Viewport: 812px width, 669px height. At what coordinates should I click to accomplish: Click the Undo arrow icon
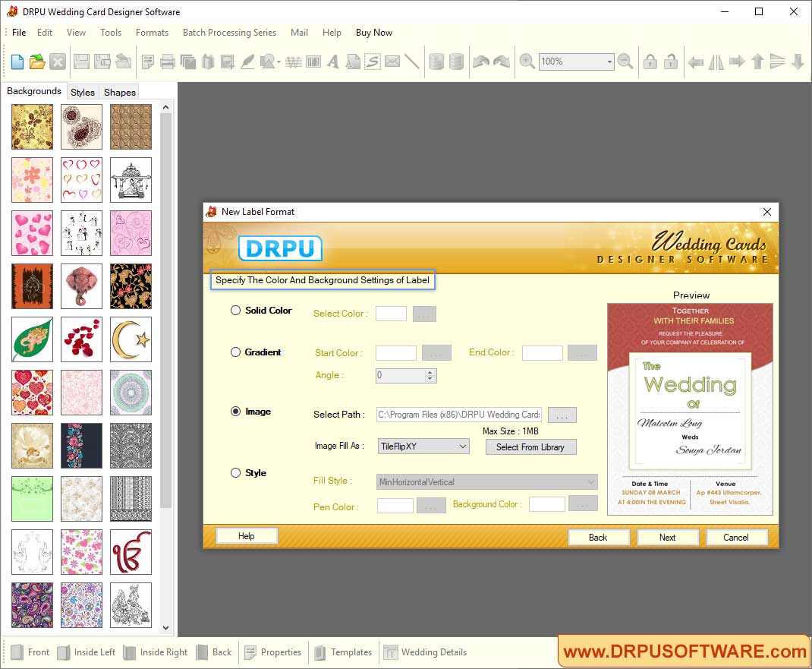click(481, 62)
